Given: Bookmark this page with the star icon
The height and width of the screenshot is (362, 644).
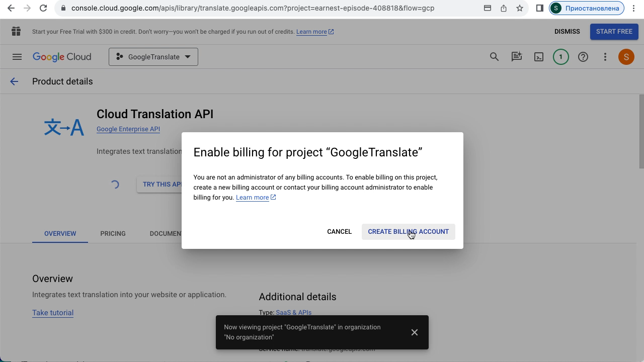Looking at the screenshot, I should (520, 8).
